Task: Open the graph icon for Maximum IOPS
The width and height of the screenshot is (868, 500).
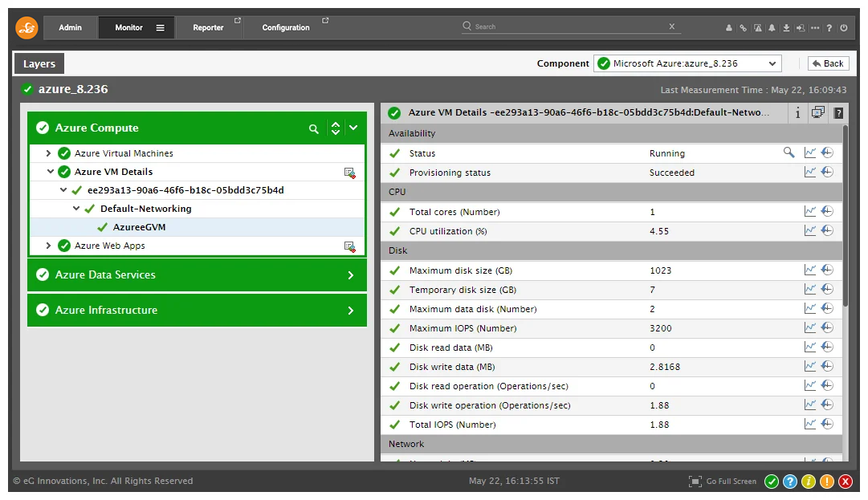Action: click(x=810, y=327)
